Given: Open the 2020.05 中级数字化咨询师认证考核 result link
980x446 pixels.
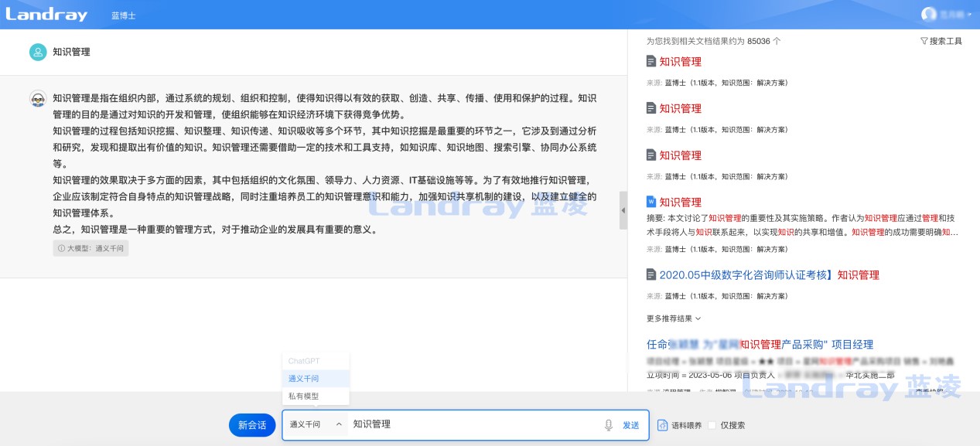Looking at the screenshot, I should tap(770, 274).
